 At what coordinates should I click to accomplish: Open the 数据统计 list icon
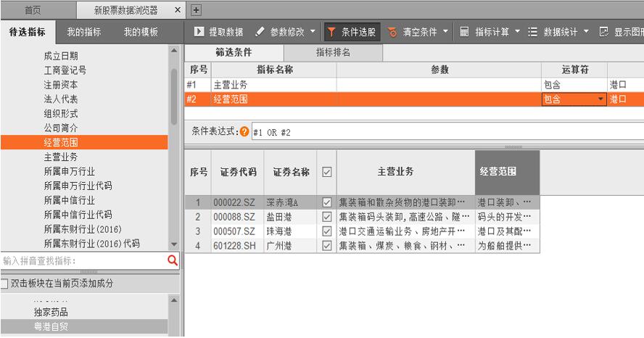533,32
